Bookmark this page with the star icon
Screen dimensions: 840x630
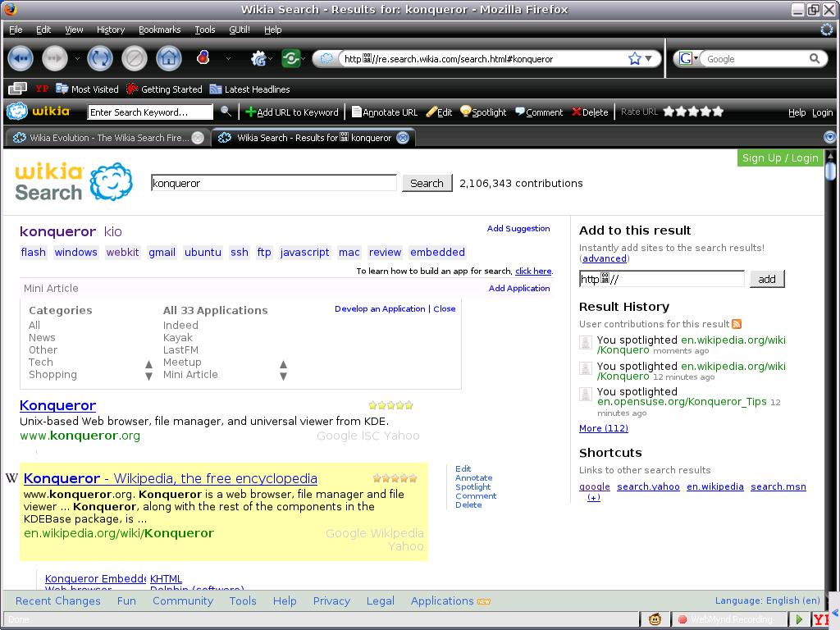coord(634,58)
